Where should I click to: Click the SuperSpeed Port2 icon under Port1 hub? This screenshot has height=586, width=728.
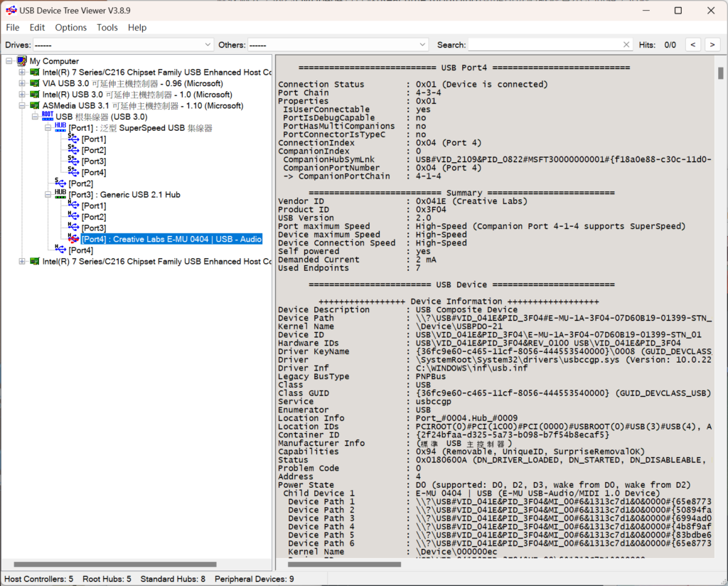click(73, 149)
